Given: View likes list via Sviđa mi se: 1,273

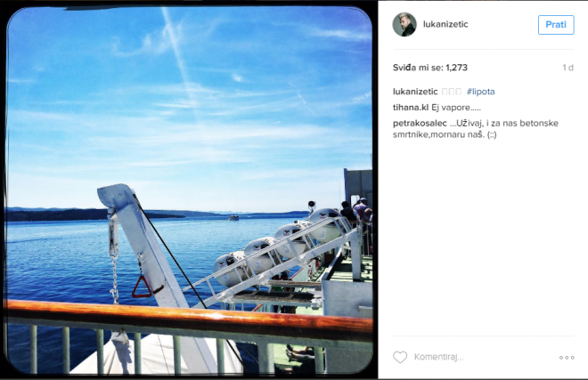Looking at the screenshot, I should [x=430, y=68].
